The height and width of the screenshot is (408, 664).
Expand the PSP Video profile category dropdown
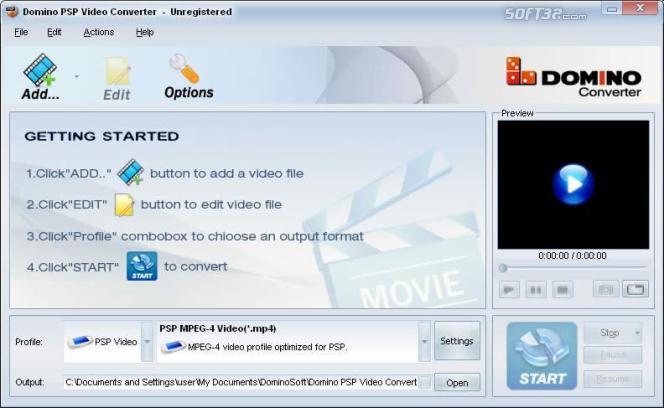[x=147, y=341]
